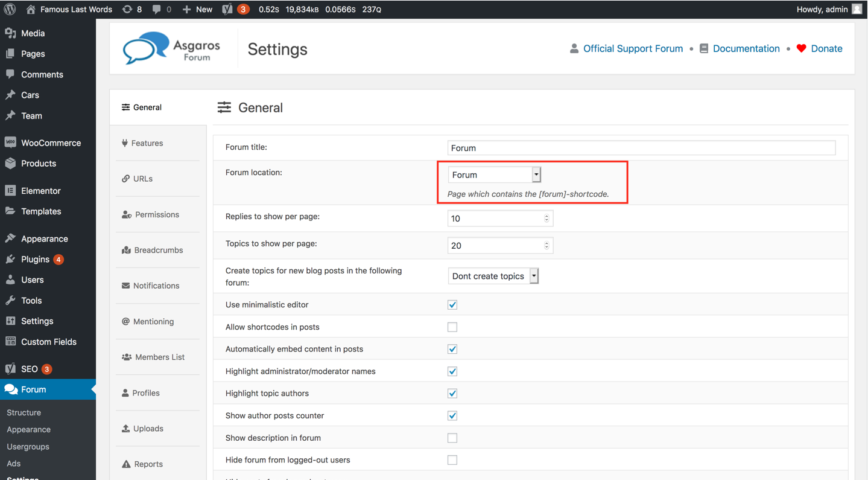
Task: Open the Features settings section
Action: [x=147, y=143]
